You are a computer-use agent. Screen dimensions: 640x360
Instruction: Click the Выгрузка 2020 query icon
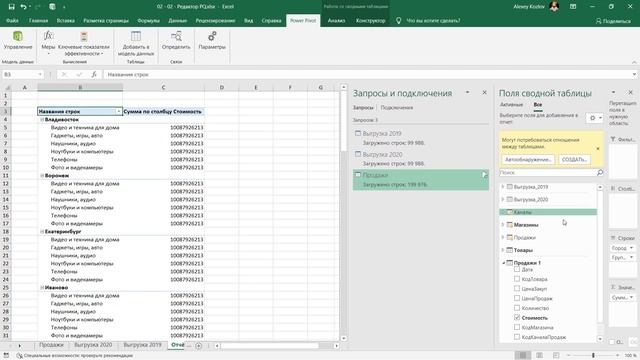[x=358, y=154]
